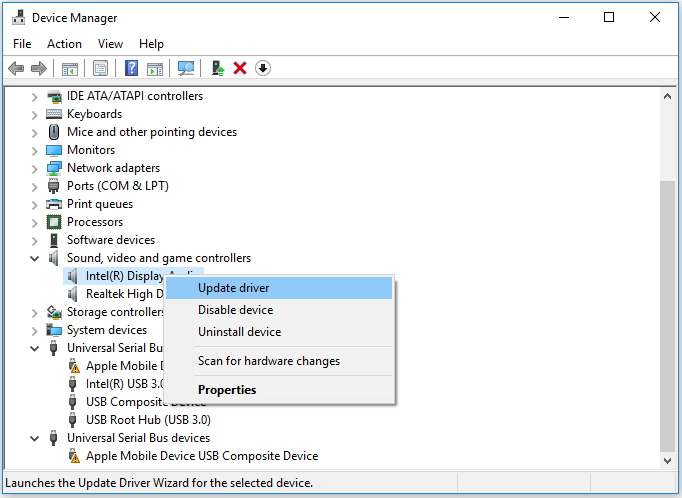Click the Update driver toolbar icon
The image size is (682, 498).
click(x=217, y=68)
